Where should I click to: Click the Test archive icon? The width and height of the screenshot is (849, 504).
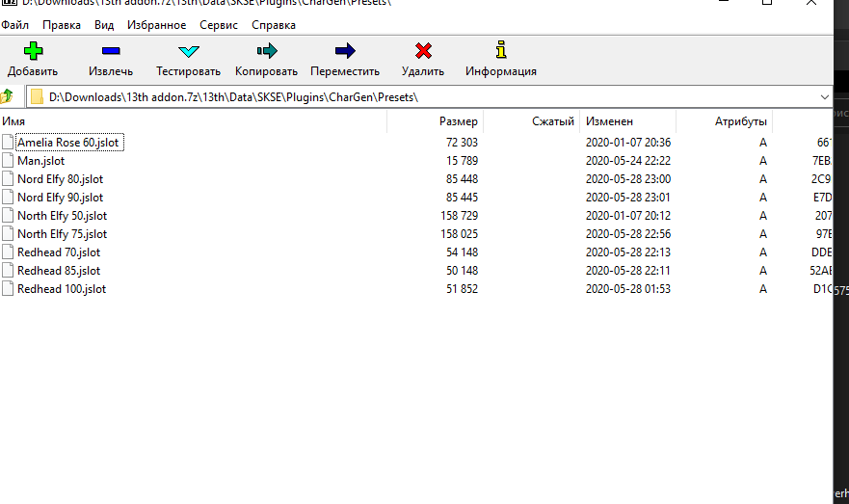[189, 51]
